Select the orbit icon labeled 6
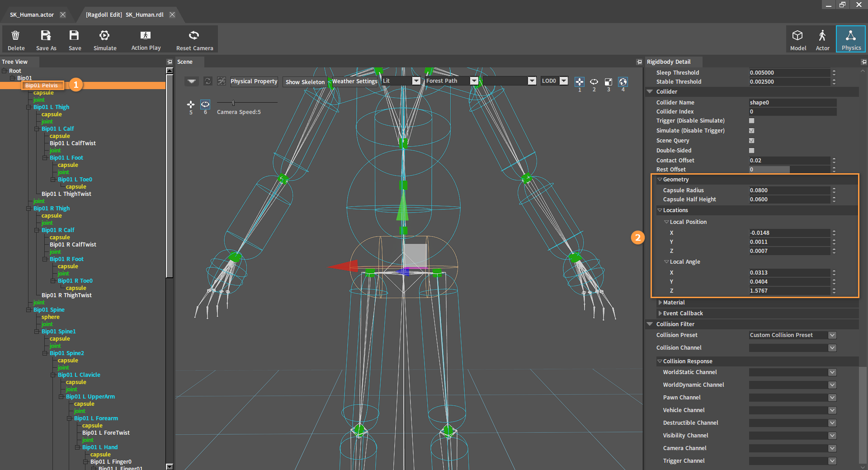Image resolution: width=868 pixels, height=470 pixels. (205, 104)
